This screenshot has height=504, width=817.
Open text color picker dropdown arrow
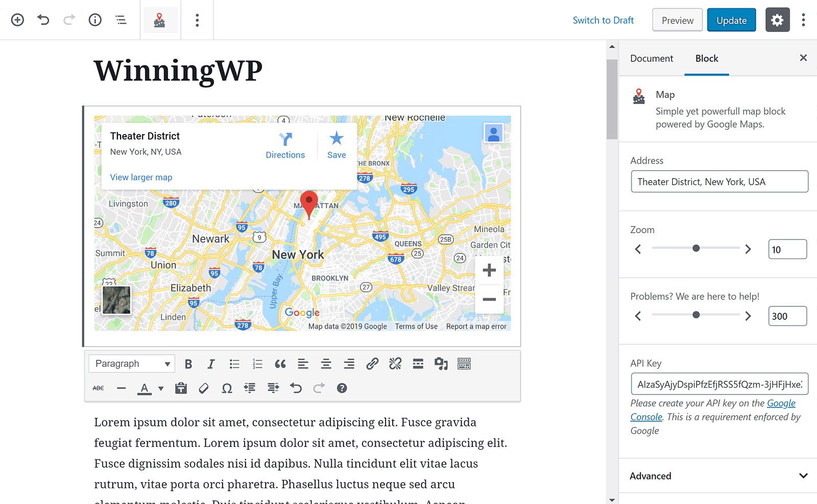pos(161,388)
